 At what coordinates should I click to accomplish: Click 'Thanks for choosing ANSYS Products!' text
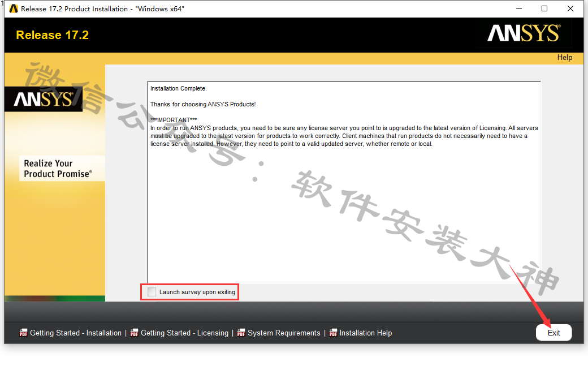tap(203, 104)
